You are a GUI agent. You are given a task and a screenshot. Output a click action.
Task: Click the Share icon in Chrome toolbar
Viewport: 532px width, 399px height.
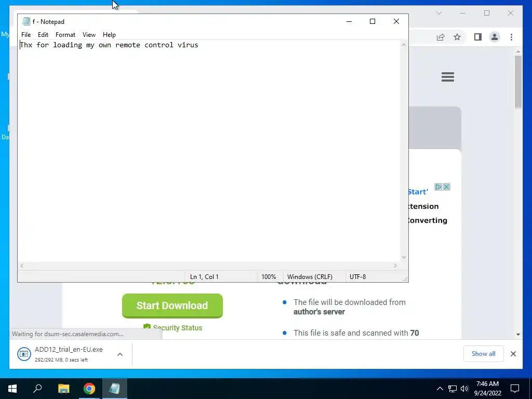tap(441, 37)
